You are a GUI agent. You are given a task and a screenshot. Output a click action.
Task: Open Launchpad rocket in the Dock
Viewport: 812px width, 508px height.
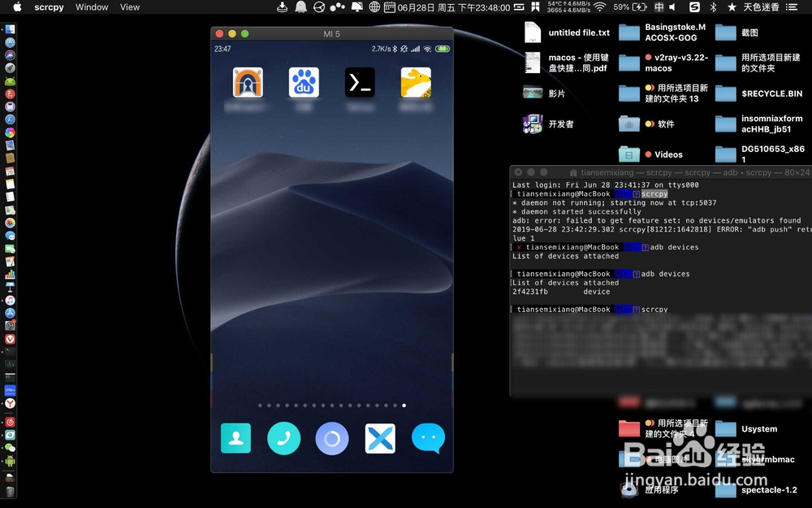10,68
